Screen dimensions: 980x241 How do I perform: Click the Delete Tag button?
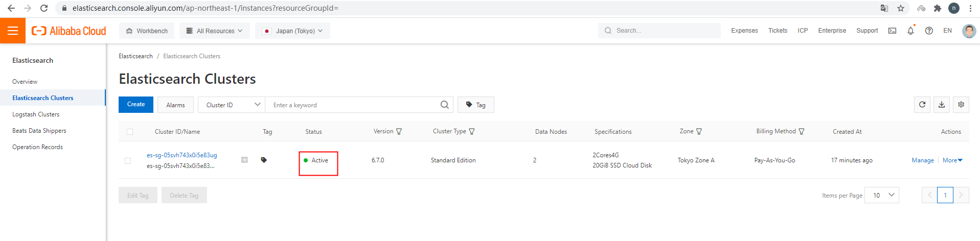[x=184, y=195]
